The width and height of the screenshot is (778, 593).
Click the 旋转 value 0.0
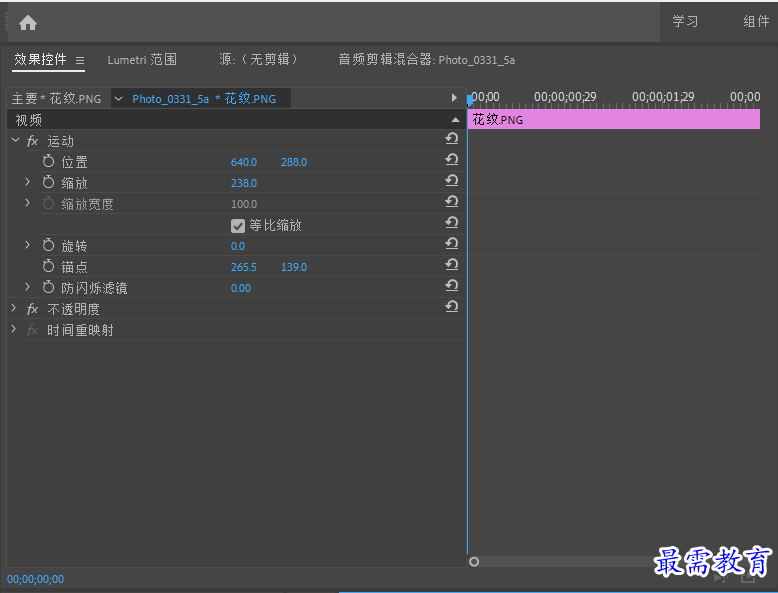pyautogui.click(x=238, y=246)
